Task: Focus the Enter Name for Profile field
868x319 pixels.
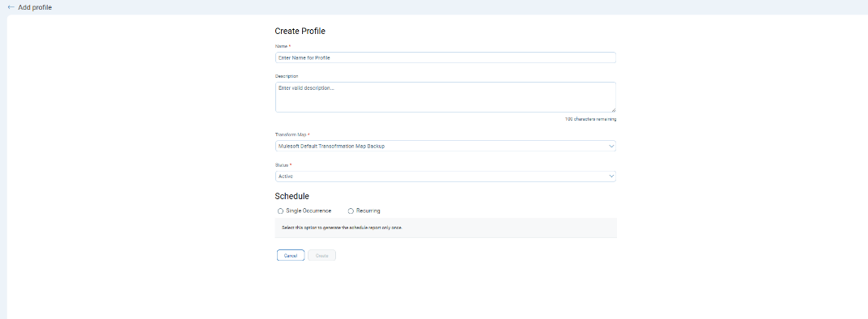Action: tap(445, 57)
